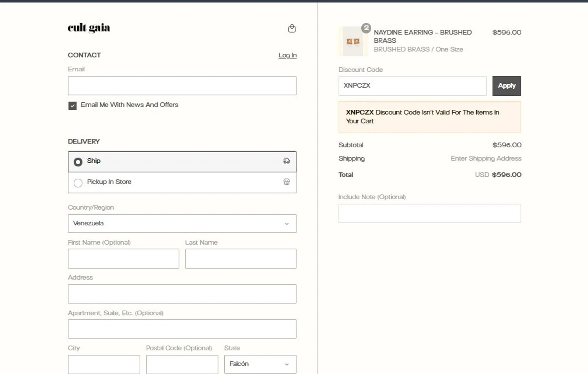
Task: Click the quantity badge on product thumbnail
Action: click(366, 28)
